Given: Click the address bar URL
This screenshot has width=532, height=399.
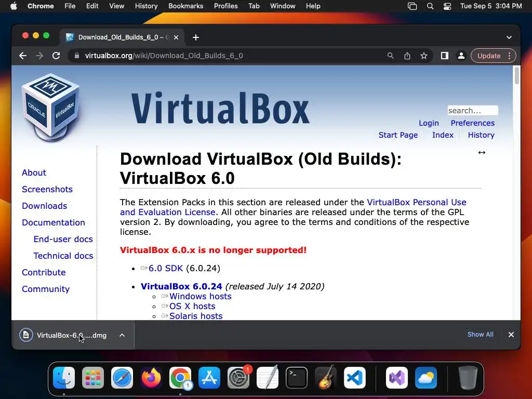Looking at the screenshot, I should tap(164, 56).
